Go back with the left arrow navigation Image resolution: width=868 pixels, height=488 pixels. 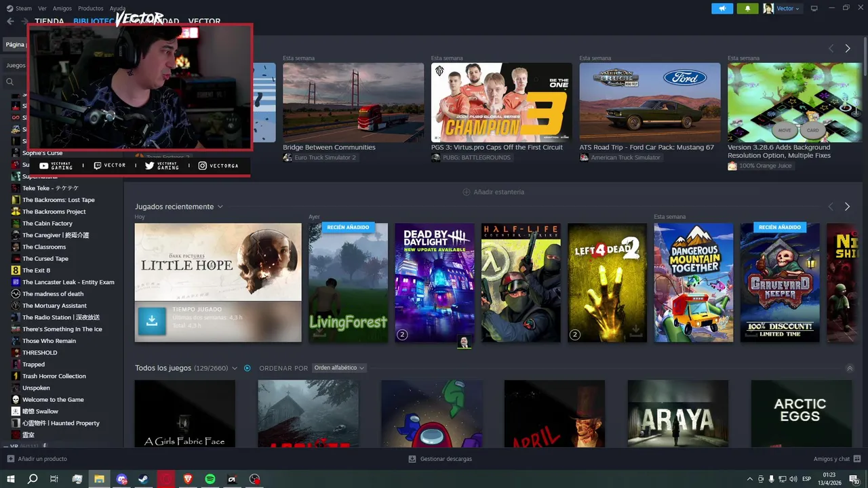(x=10, y=21)
